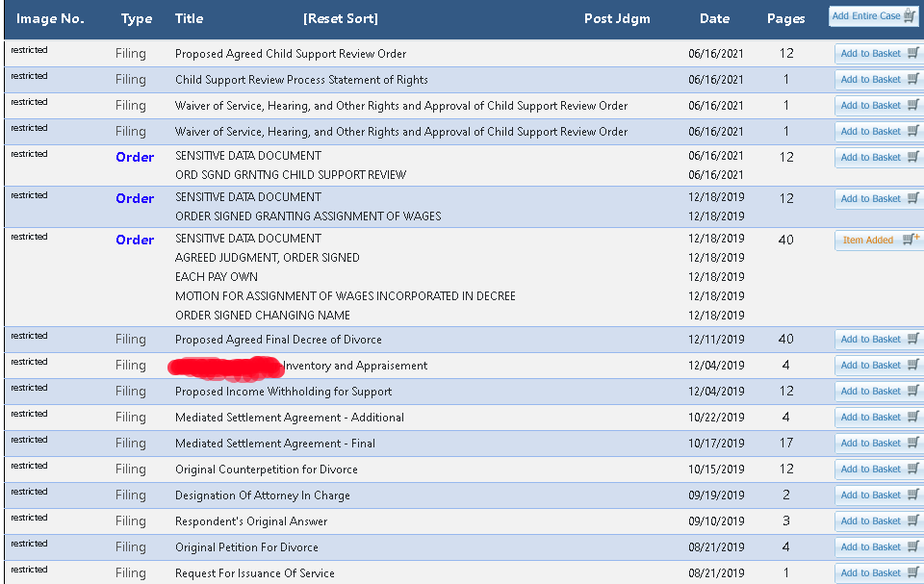Sort documents by Date column header
The image size is (924, 584).
point(714,19)
